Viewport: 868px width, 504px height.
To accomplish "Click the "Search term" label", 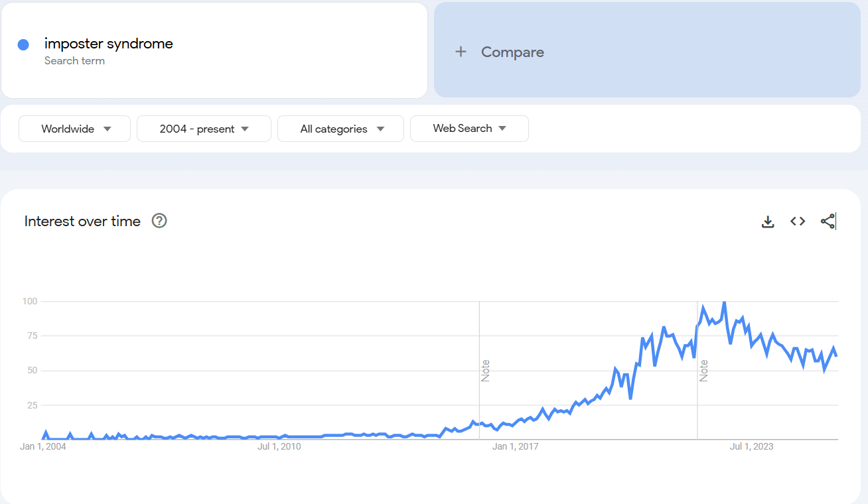I will 74,61.
